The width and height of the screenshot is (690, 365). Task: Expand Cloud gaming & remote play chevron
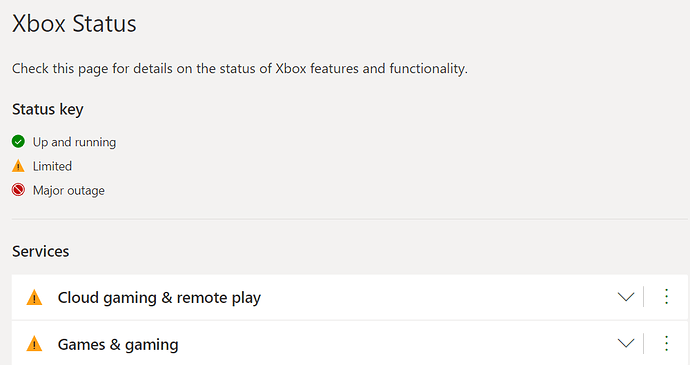point(626,297)
